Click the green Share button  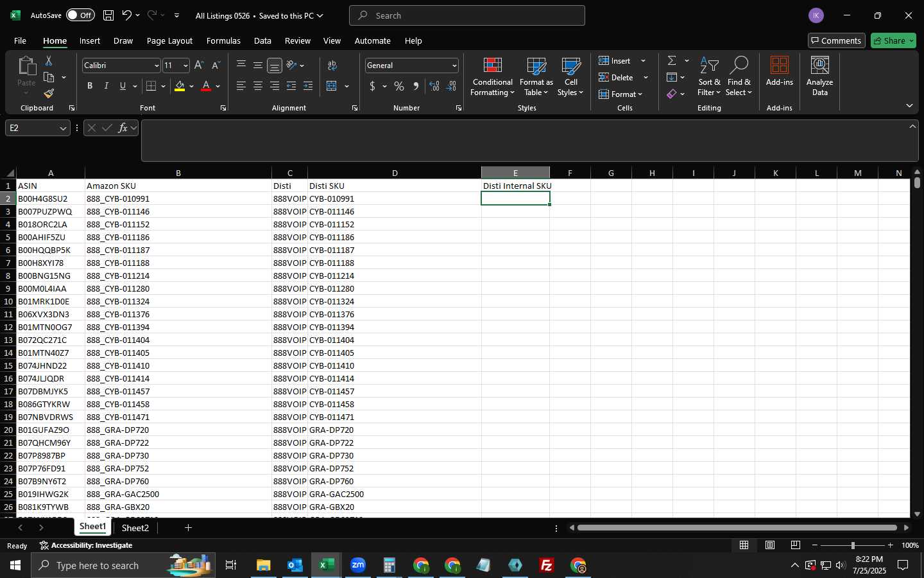click(x=893, y=40)
